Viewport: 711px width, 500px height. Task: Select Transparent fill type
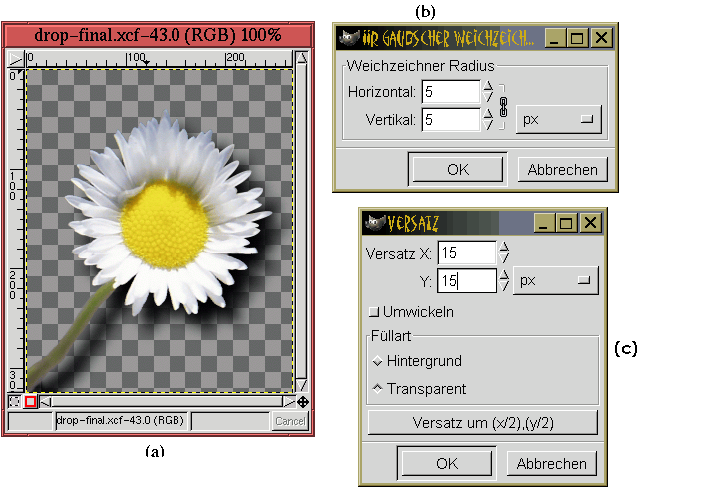377,389
